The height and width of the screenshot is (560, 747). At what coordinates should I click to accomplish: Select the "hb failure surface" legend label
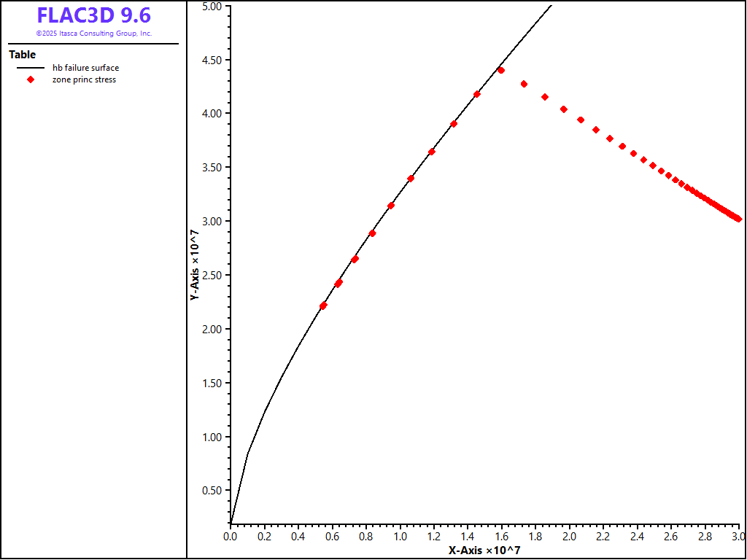[85, 68]
